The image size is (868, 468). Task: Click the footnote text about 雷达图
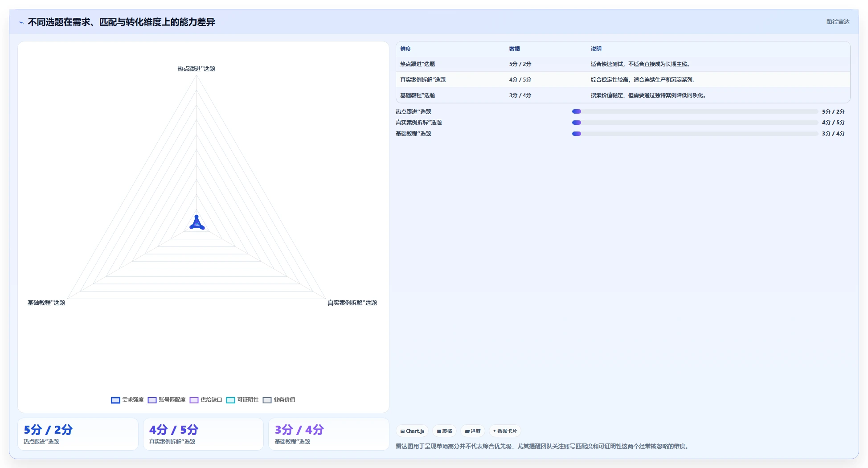[542, 446]
